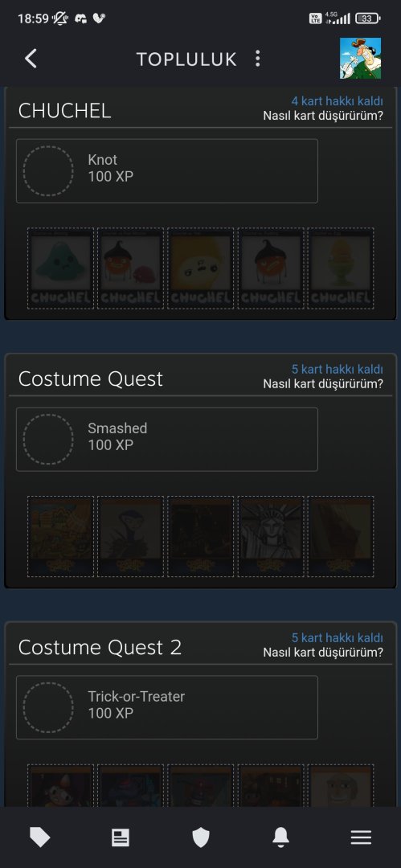Viewport: 401px width, 868px height.
Task: Open the Costume Quest game title
Action: click(x=91, y=379)
